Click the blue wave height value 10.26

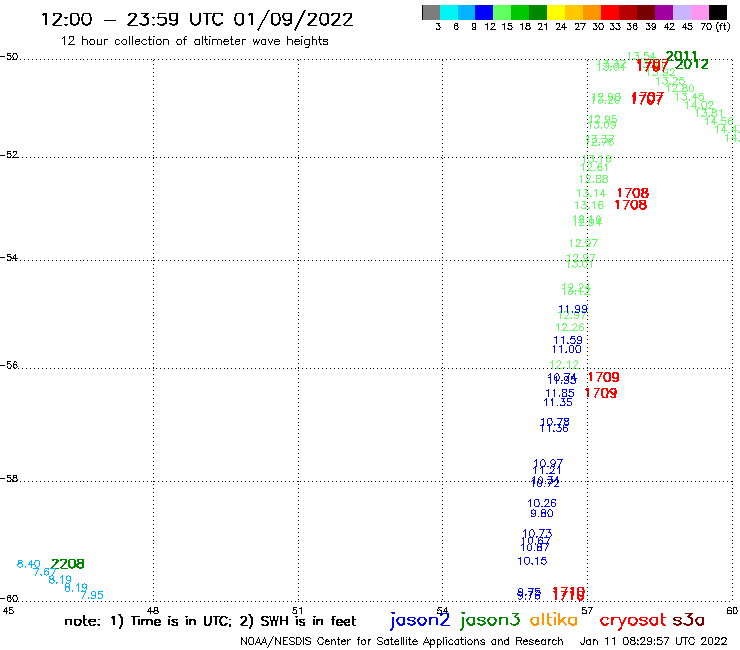[542, 503]
